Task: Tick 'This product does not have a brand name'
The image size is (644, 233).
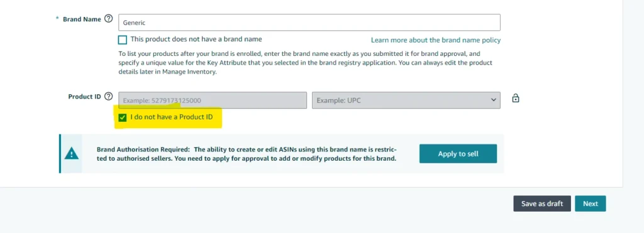Action: (x=123, y=40)
